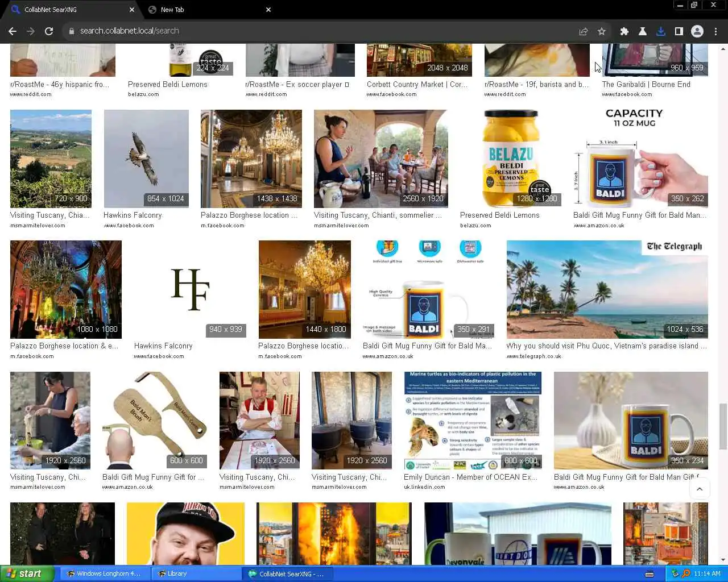The height and width of the screenshot is (582, 728).
Task: Open the Chrome three-dot menu
Action: pos(715,31)
